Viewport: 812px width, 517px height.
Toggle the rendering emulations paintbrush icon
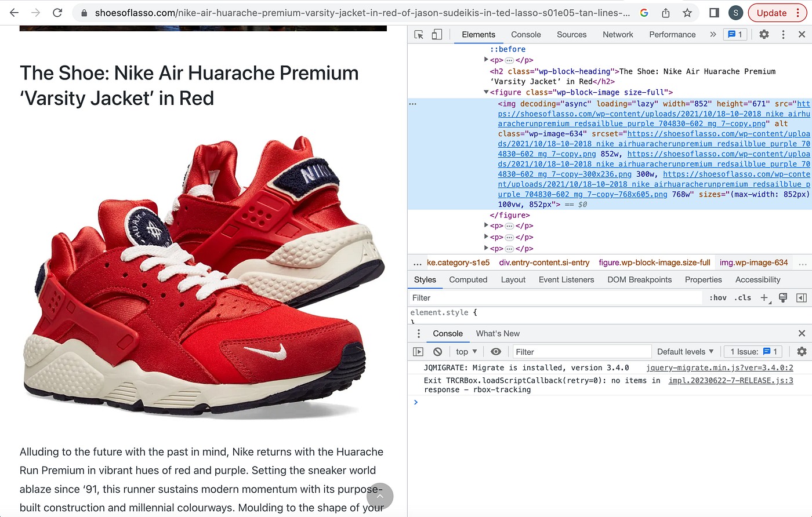tap(783, 298)
